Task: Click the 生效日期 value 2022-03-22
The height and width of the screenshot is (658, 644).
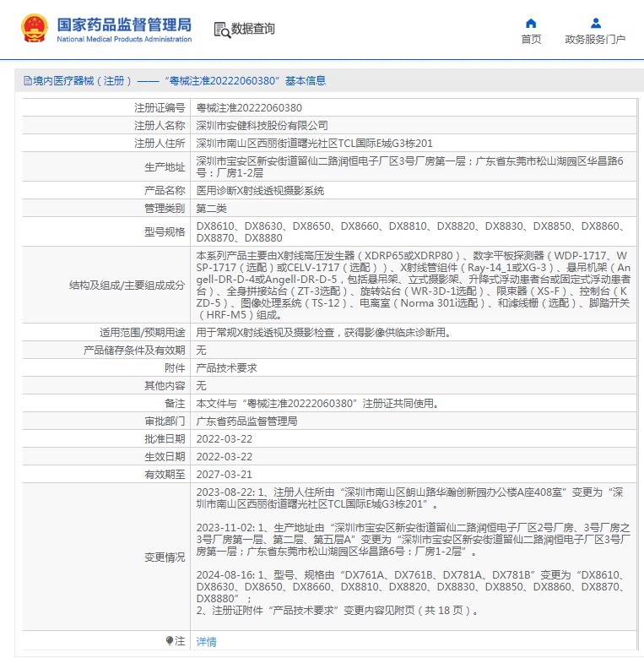Action: (225, 457)
